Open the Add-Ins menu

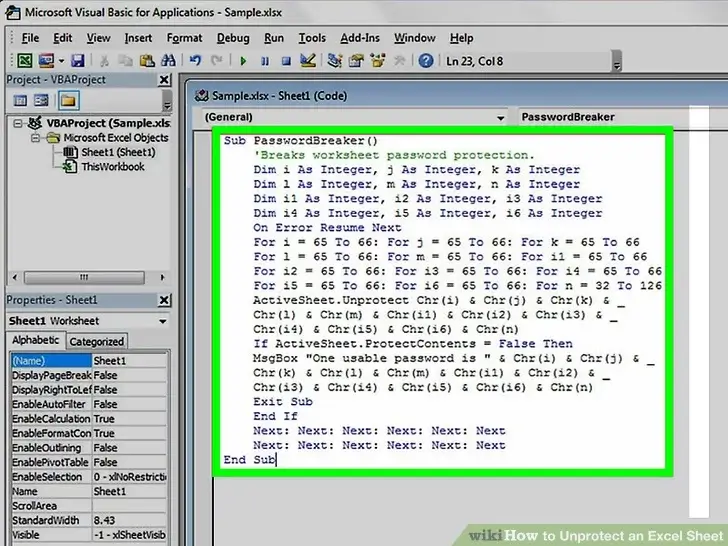tap(360, 38)
